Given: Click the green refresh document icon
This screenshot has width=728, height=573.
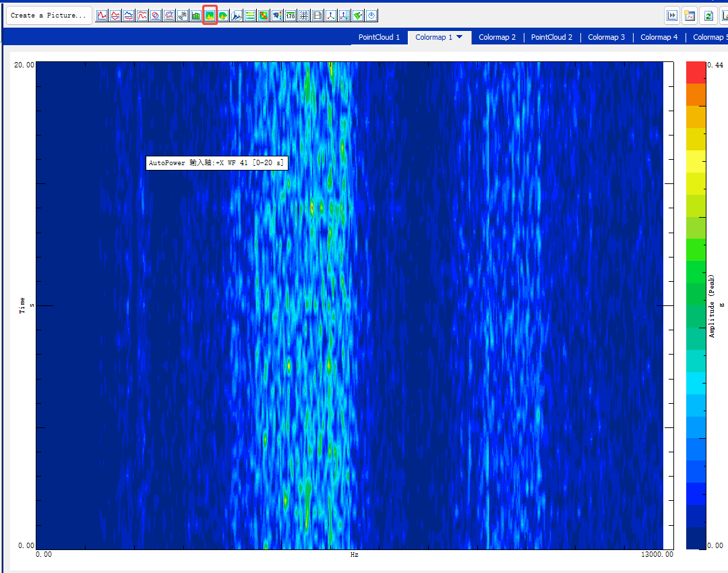Looking at the screenshot, I should pyautogui.click(x=708, y=16).
